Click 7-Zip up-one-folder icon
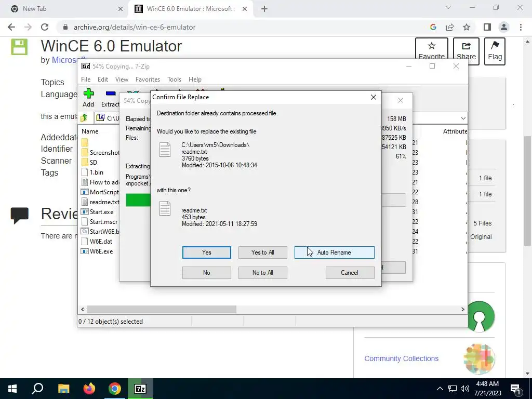The image size is (532, 399). [84, 118]
